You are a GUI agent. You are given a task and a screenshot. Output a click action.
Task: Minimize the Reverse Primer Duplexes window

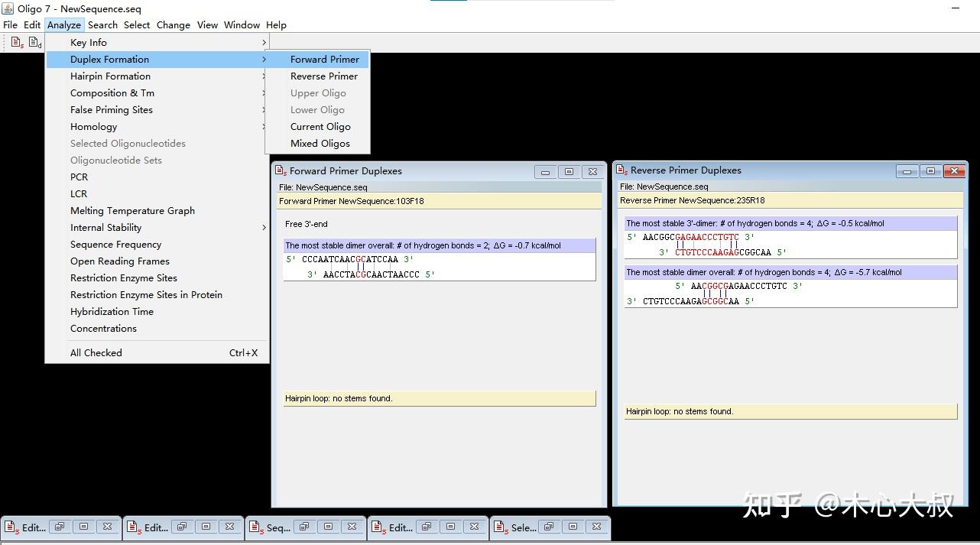tap(907, 171)
